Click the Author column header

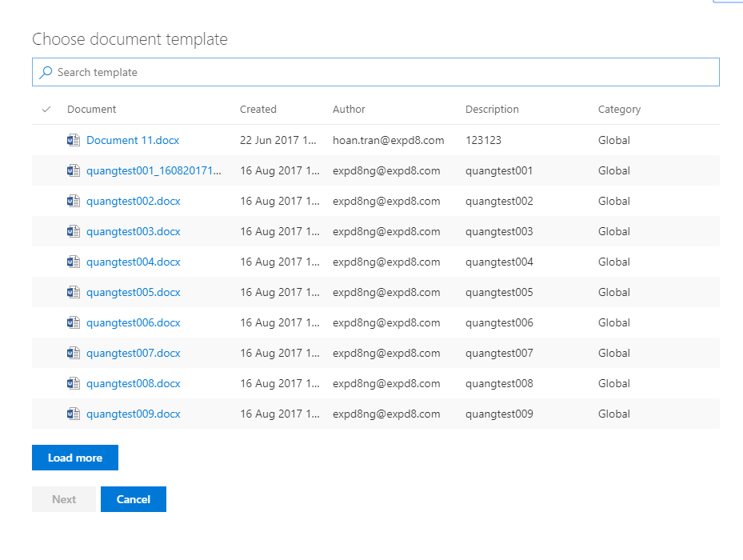349,110
